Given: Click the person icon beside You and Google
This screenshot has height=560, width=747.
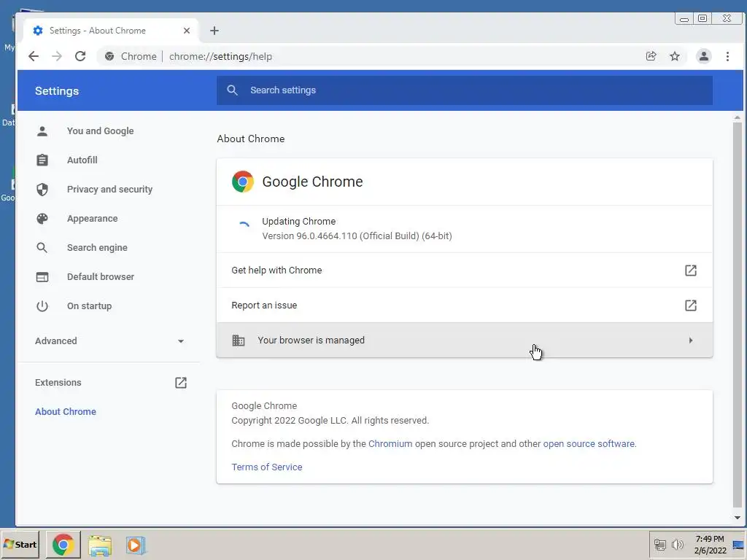Looking at the screenshot, I should 42,131.
